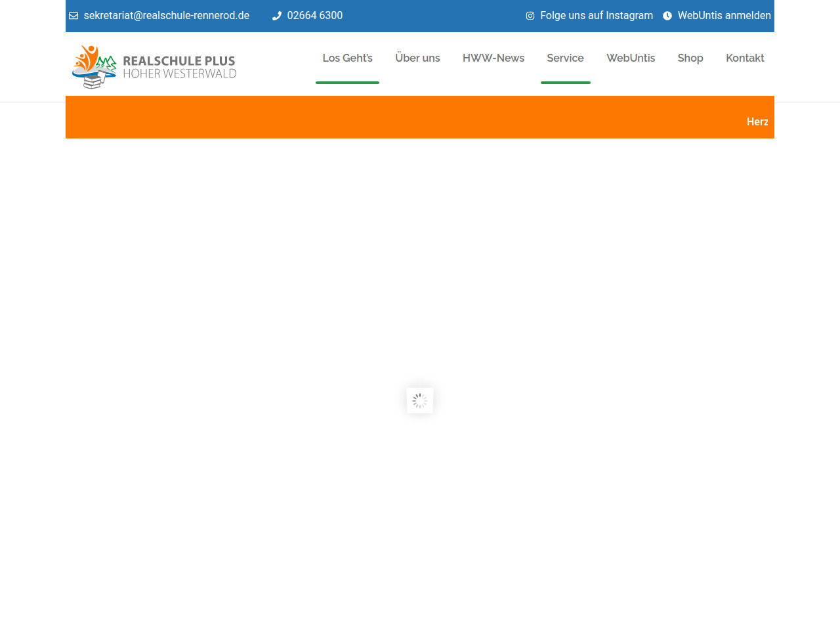Open the sekretariat@realschule-rennerod.de email link
This screenshot has width=840, height=630.
click(166, 16)
